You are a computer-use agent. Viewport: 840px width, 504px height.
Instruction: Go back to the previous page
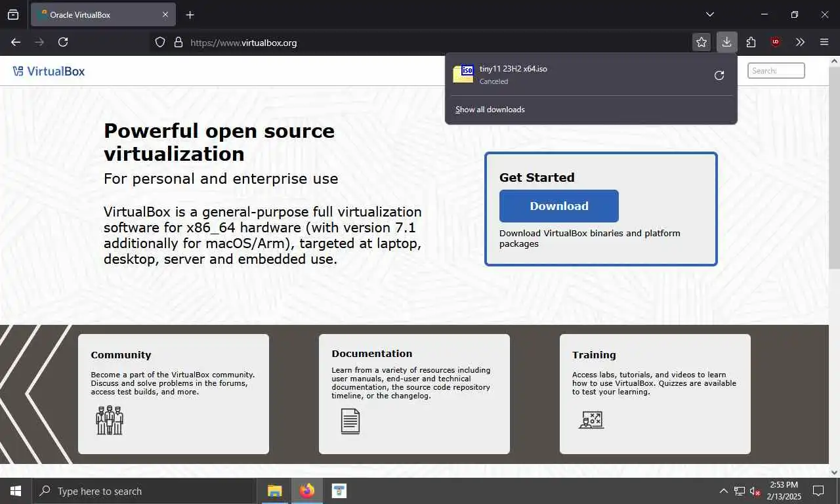[16, 42]
